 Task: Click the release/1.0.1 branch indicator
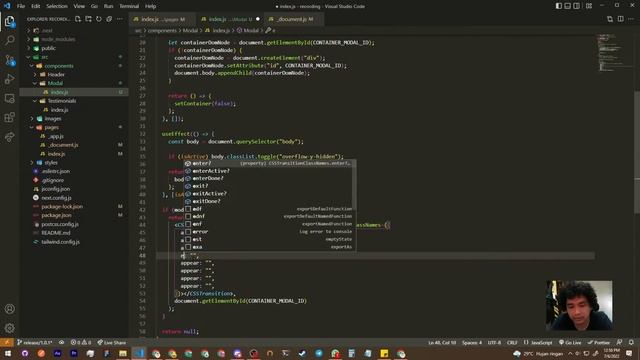[x=35, y=342]
